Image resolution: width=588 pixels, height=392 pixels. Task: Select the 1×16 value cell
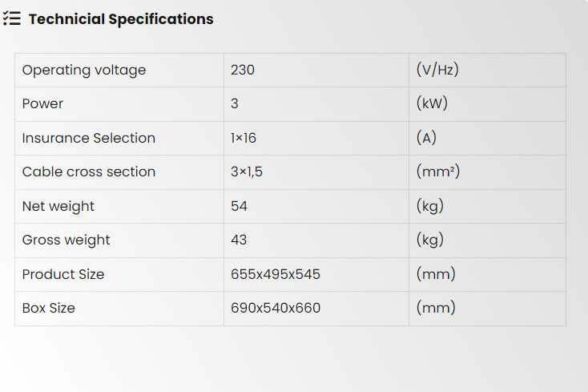[244, 138]
